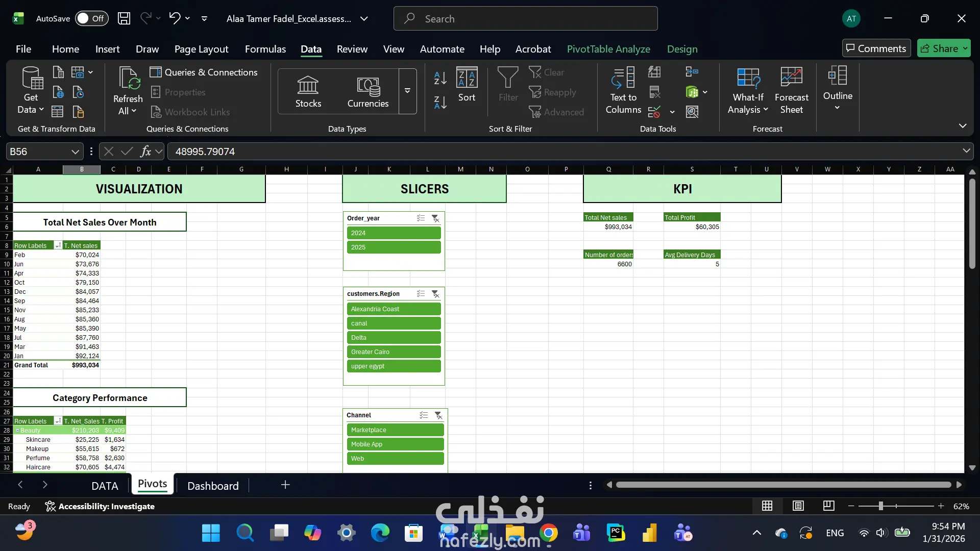Open the Row Labels filter dropdown
This screenshot has width=980, height=551.
click(58, 245)
